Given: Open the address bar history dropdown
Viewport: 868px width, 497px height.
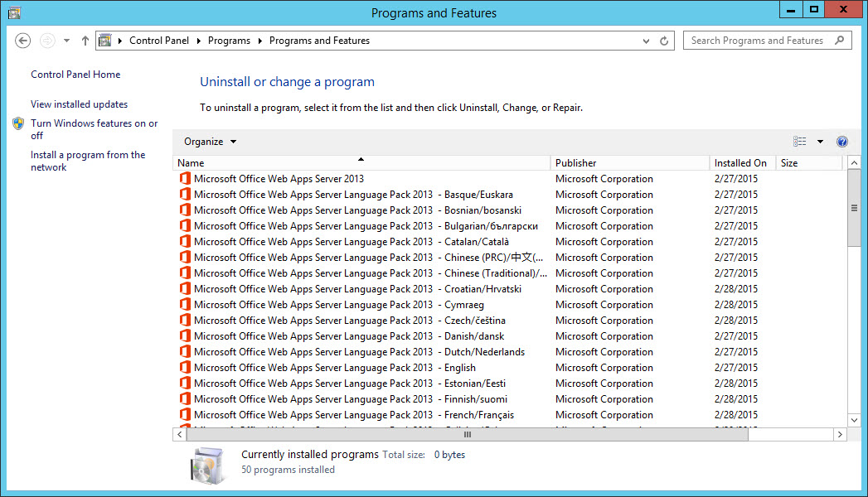Looking at the screenshot, I should coord(646,41).
